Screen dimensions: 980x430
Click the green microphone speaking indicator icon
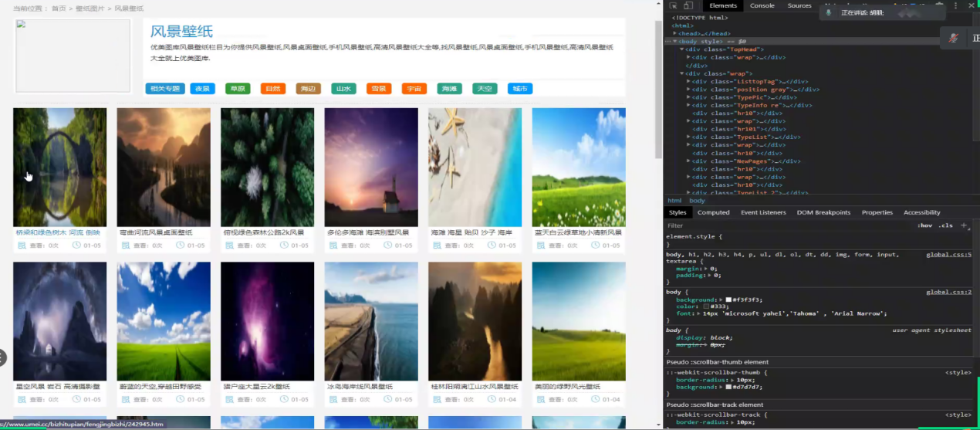(829, 12)
